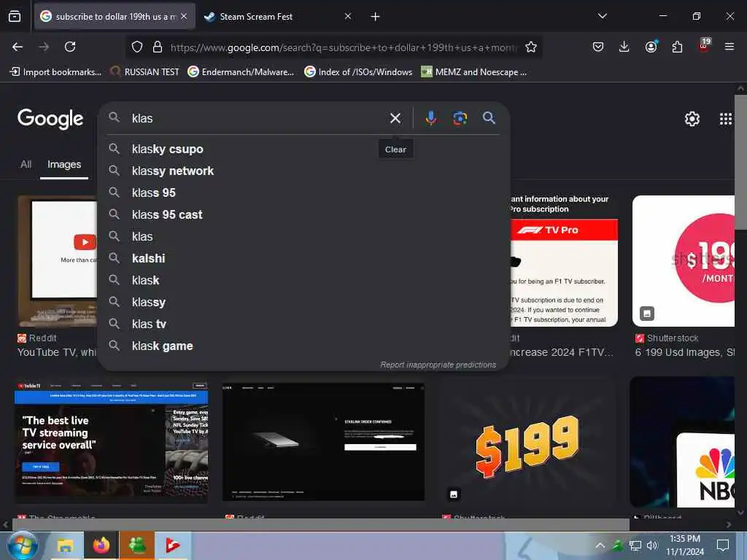This screenshot has height=560, width=747.
Task: Submit search with blue magnifier icon
Action: (x=489, y=117)
